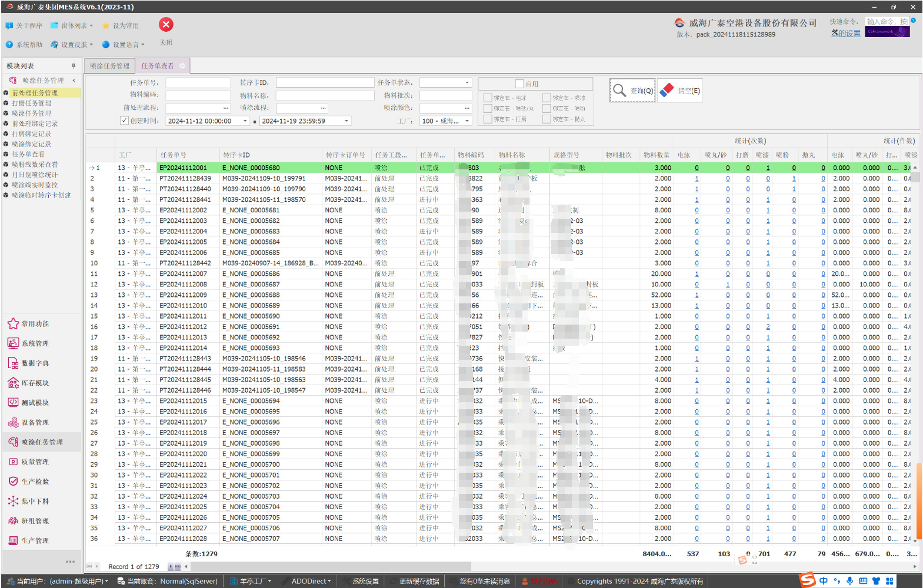Click the 查询(Q) magnifier search button
The image size is (923, 588).
click(632, 91)
